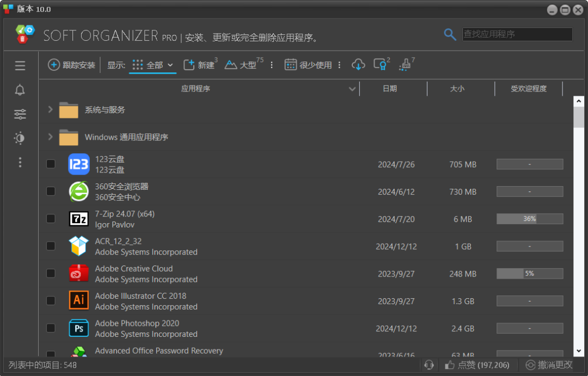Click the cleanup broom icon with badge 7
Screen dimensions: 588x376
[x=407, y=64]
